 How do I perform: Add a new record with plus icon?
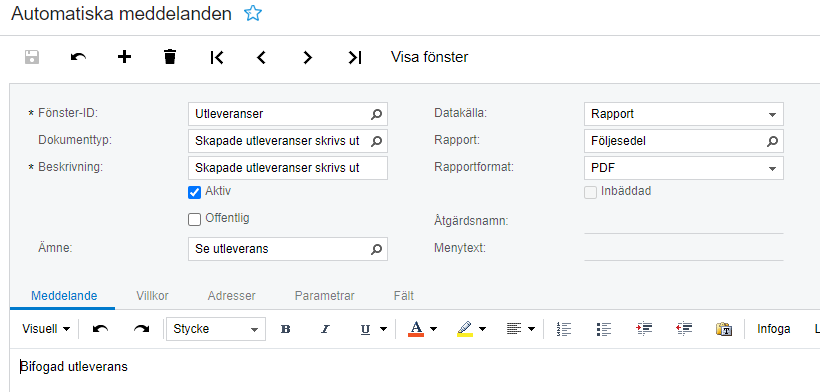point(124,56)
